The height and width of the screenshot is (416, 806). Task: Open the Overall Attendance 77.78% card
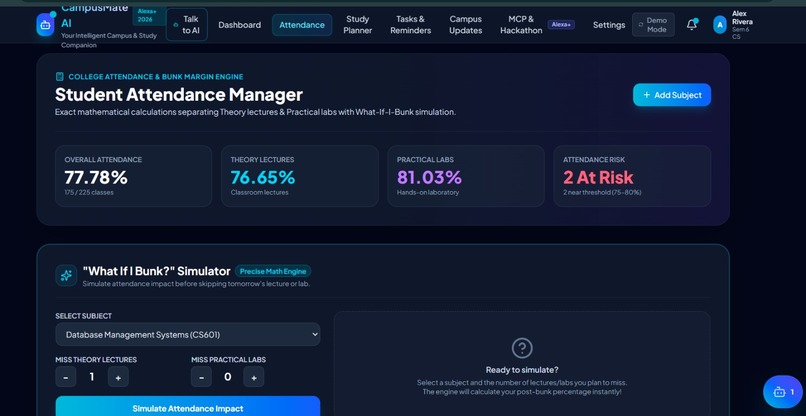(133, 176)
